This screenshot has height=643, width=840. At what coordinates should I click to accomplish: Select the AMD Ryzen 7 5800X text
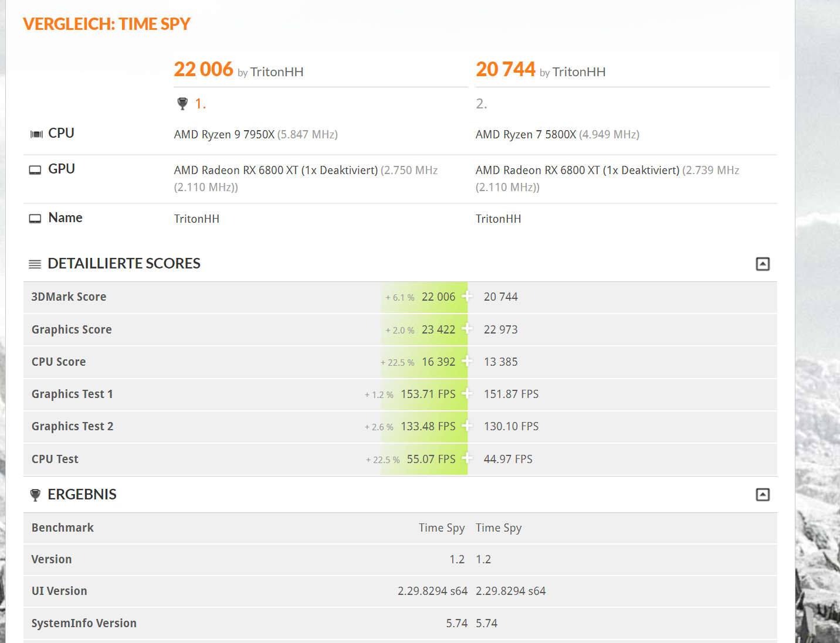[526, 134]
